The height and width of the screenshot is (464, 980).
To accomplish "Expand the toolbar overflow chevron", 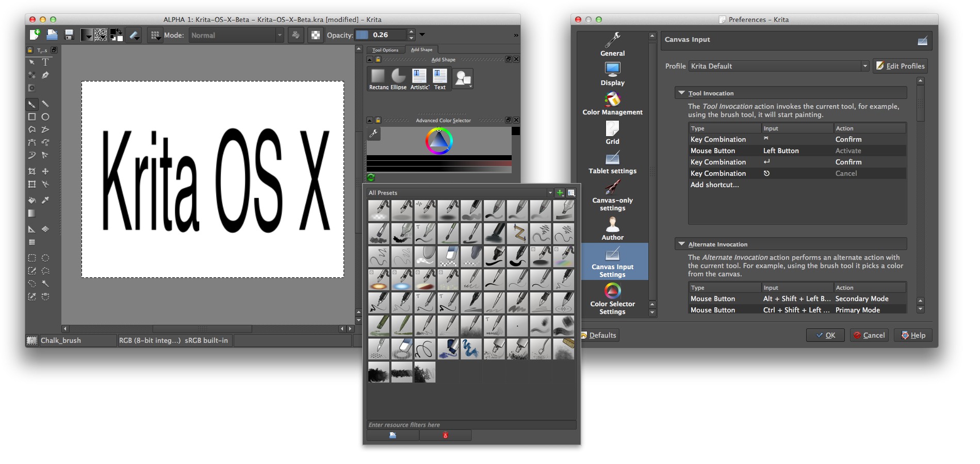I will [516, 35].
